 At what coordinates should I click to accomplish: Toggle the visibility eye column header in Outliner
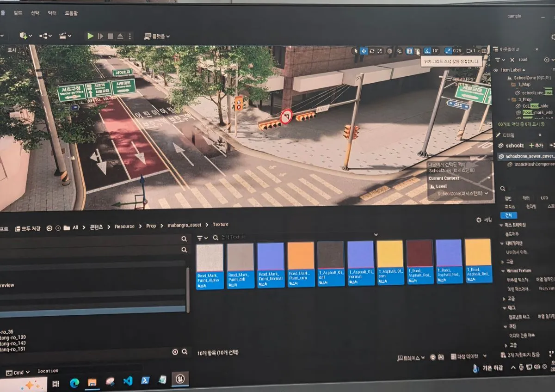496,70
